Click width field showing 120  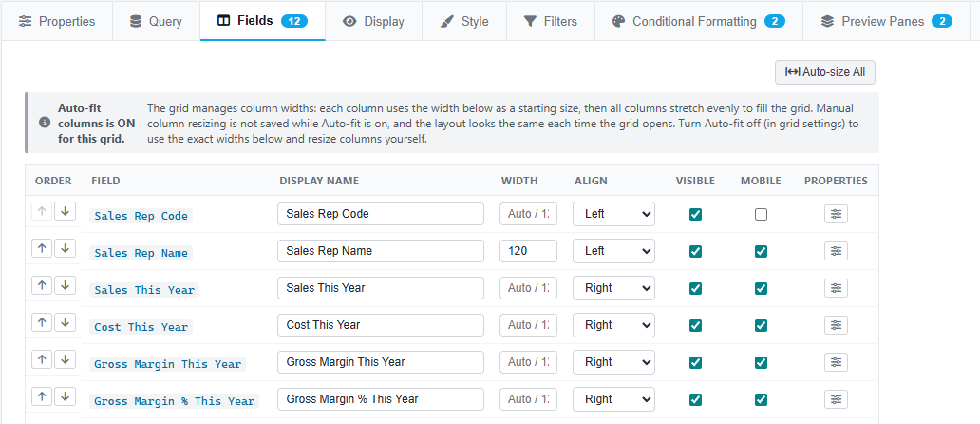pos(528,251)
